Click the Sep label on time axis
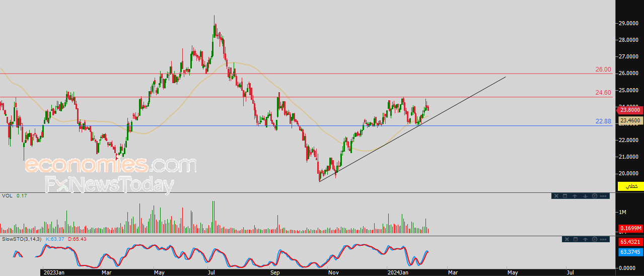The image size is (644, 276). coord(274,272)
